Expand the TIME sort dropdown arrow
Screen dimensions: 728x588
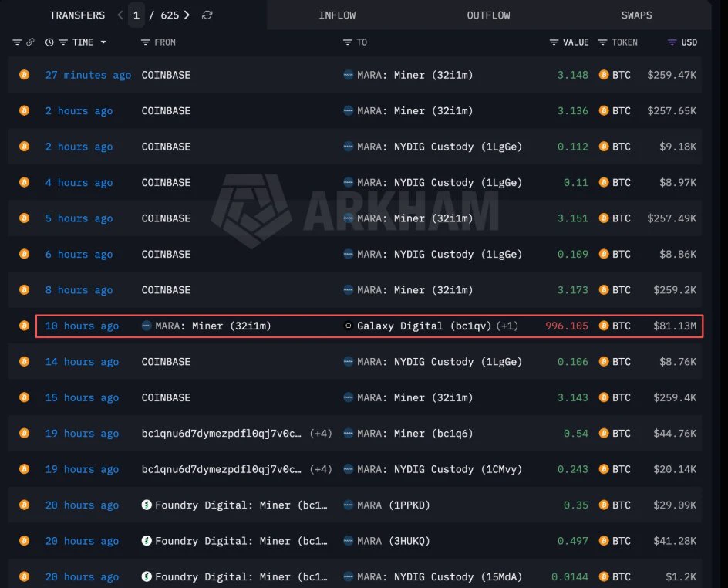tap(103, 42)
